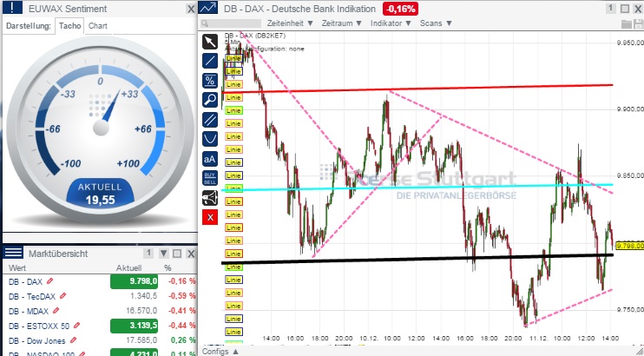Expand the Configs panel

[220, 352]
